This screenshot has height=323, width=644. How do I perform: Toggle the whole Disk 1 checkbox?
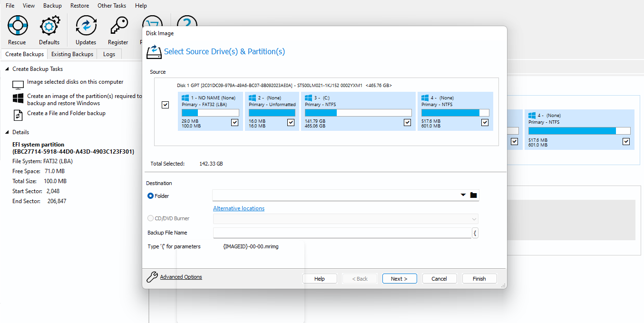coord(165,105)
